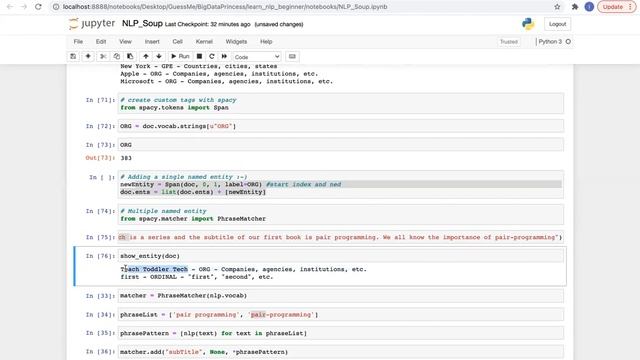The height and width of the screenshot is (360, 640).
Task: Select cell with spacy.tokens import Span
Action: tap(341, 104)
